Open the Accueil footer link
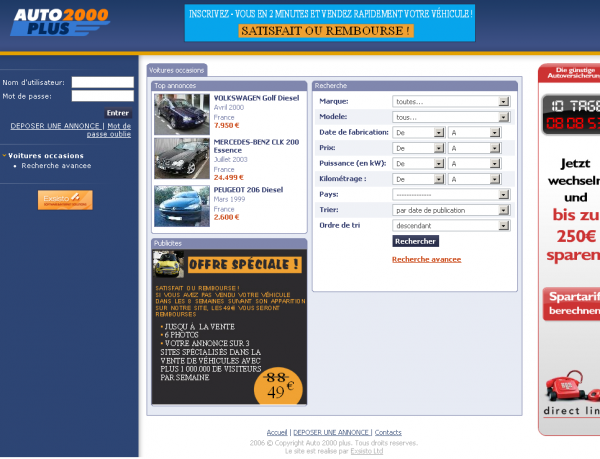 coord(277,432)
